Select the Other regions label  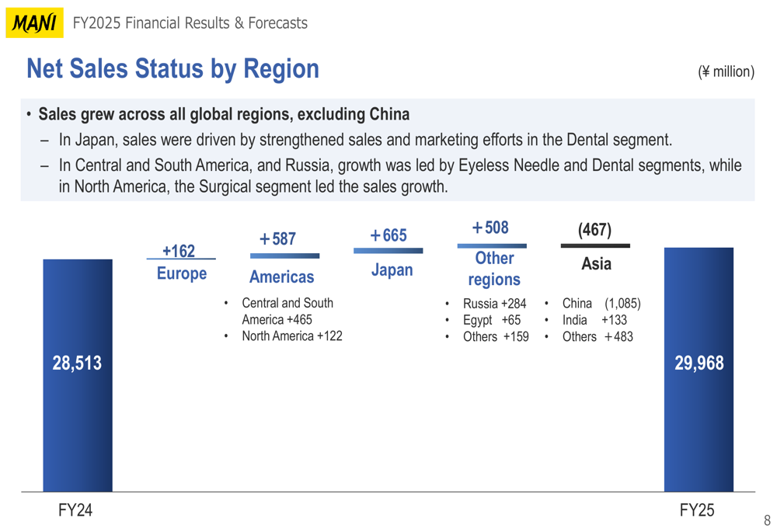click(494, 269)
